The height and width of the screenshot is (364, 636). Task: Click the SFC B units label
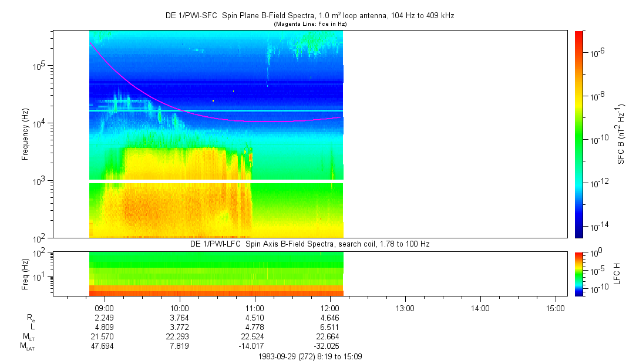pyautogui.click(x=620, y=134)
